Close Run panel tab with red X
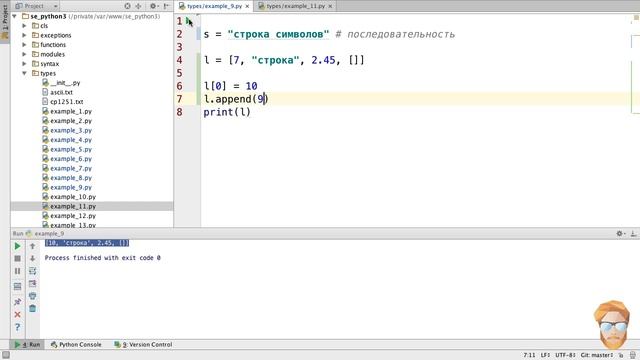The height and width of the screenshot is (360, 640). [x=17, y=315]
